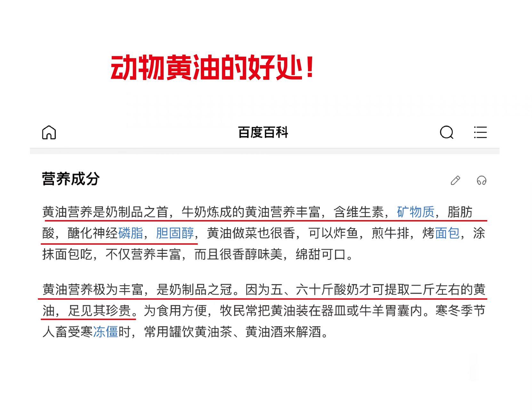Image resolution: width=532 pixels, height=410 pixels.
Task: Click the phrase 煎牛排 in first paragraph
Action: pos(390,233)
